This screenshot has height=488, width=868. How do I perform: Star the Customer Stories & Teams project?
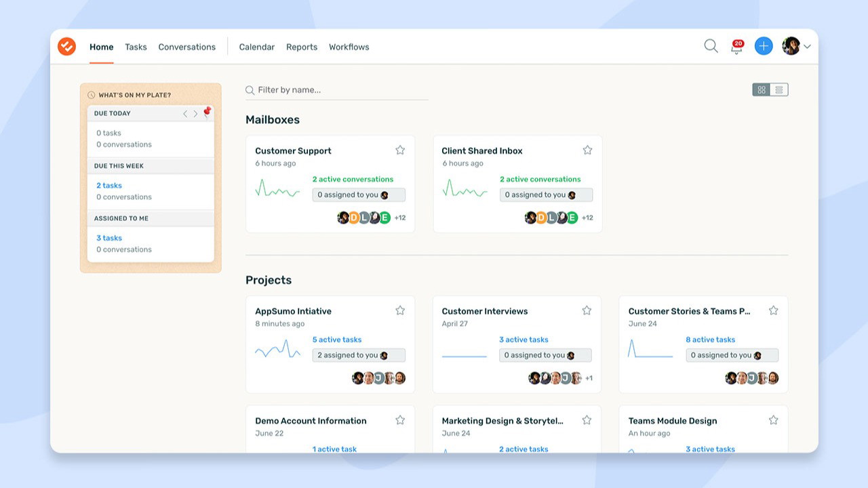tap(773, 310)
